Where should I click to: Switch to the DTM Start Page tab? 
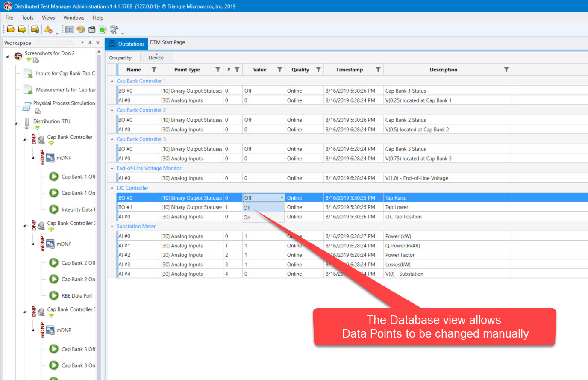[168, 42]
